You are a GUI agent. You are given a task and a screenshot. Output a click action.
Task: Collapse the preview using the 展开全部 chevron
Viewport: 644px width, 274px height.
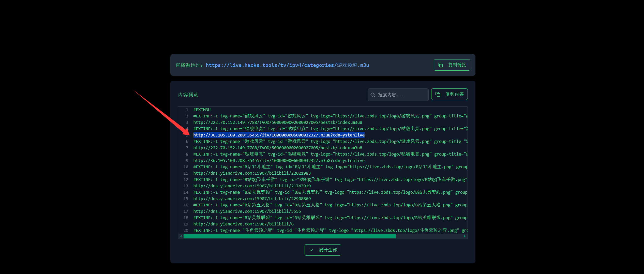tap(311, 250)
